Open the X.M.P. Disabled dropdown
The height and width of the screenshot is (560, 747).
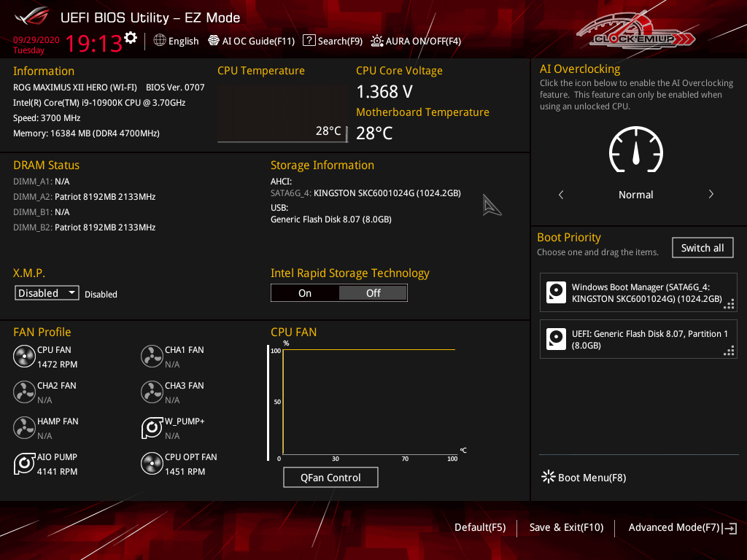[x=47, y=293]
